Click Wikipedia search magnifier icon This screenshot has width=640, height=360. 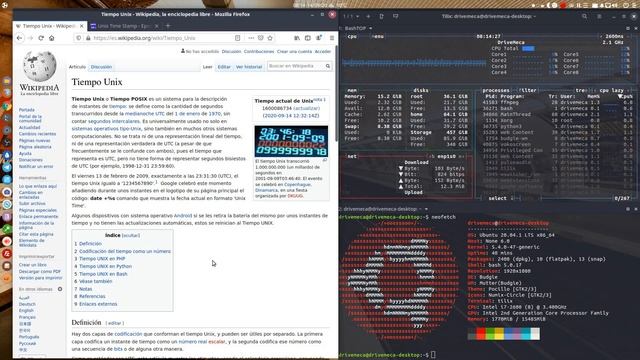[x=328, y=66]
